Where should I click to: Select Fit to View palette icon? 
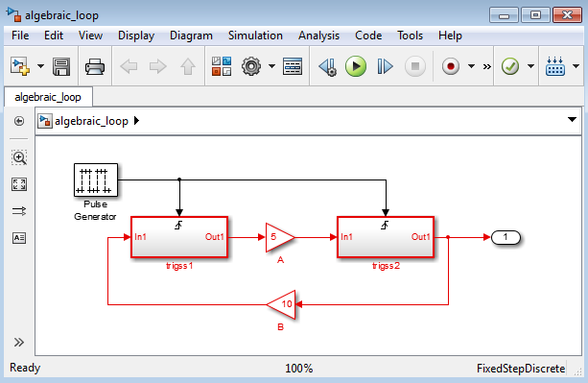(19, 184)
